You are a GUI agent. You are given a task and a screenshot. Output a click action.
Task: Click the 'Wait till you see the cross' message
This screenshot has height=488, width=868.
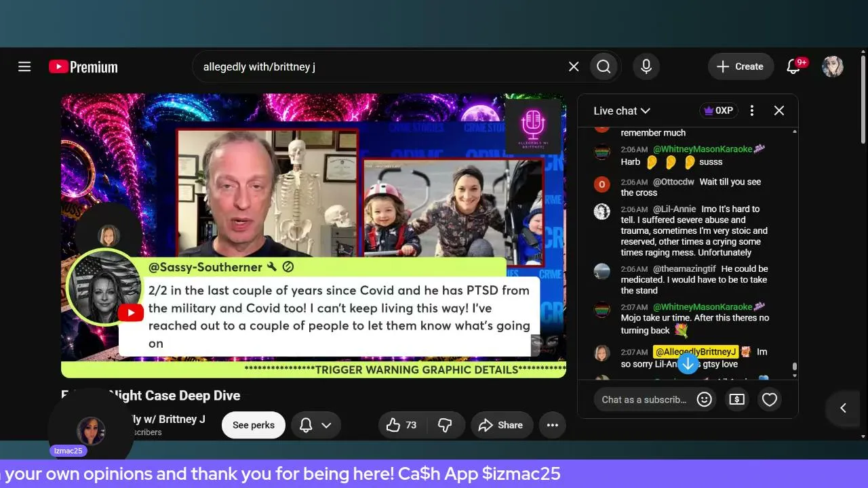(692, 187)
